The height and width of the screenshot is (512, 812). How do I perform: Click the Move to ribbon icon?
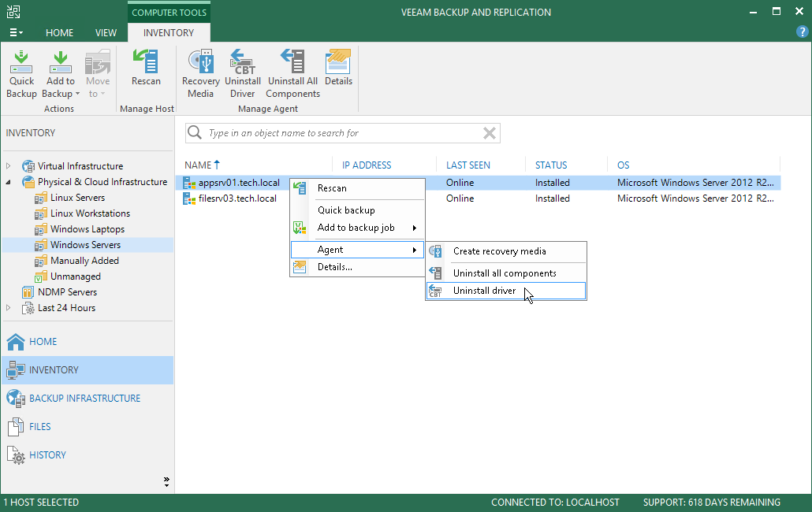click(x=98, y=62)
